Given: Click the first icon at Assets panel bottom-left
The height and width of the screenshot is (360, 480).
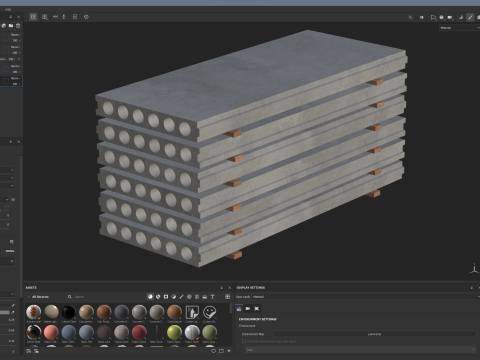Looking at the screenshot, I should pyautogui.click(x=28, y=351).
